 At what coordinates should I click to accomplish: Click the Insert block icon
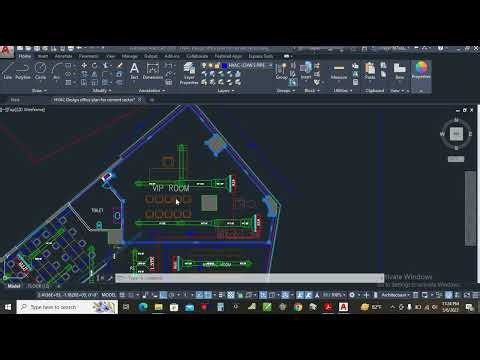tap(306, 71)
